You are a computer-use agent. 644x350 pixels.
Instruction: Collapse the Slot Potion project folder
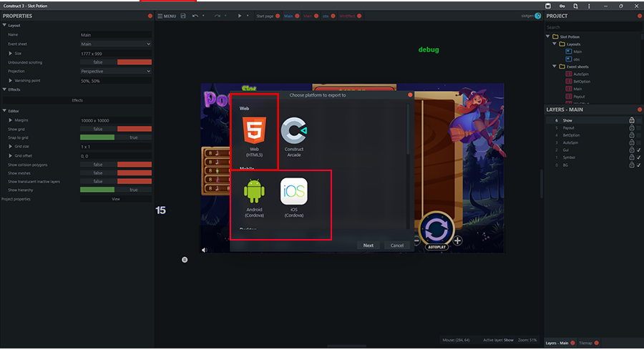click(x=547, y=37)
